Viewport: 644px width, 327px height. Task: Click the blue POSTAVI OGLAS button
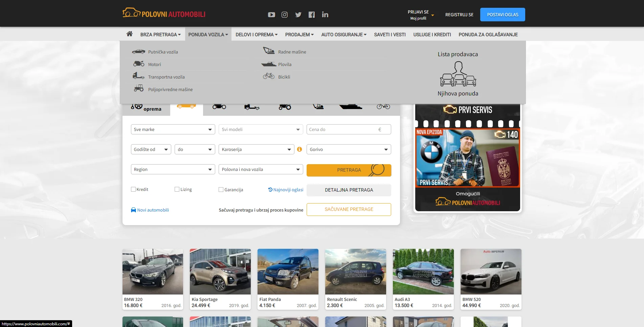[x=502, y=15]
